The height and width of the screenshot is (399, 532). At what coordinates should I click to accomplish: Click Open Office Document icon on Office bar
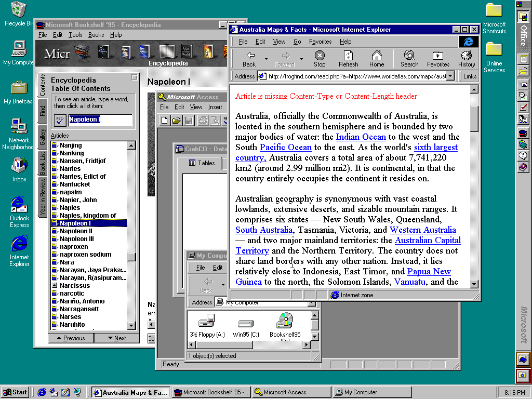click(523, 71)
